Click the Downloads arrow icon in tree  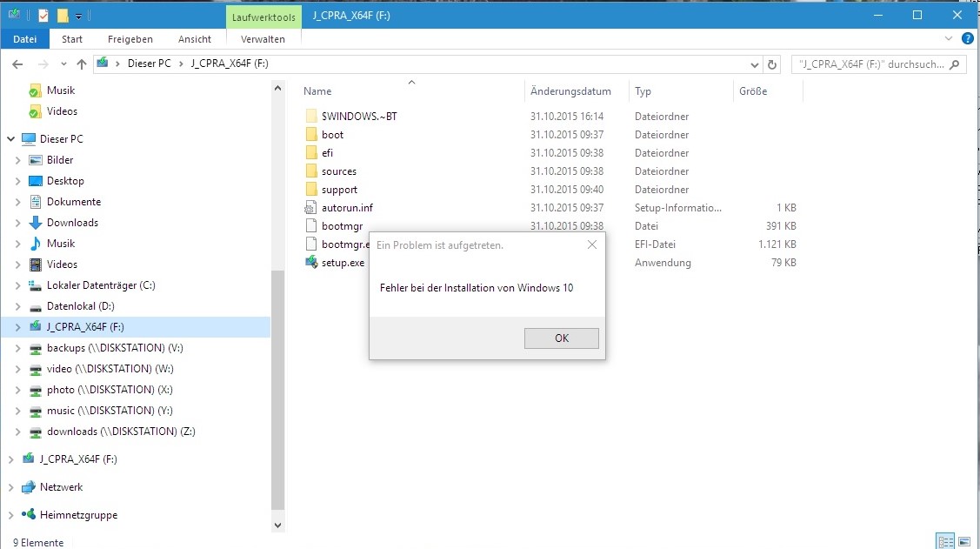tap(36, 223)
